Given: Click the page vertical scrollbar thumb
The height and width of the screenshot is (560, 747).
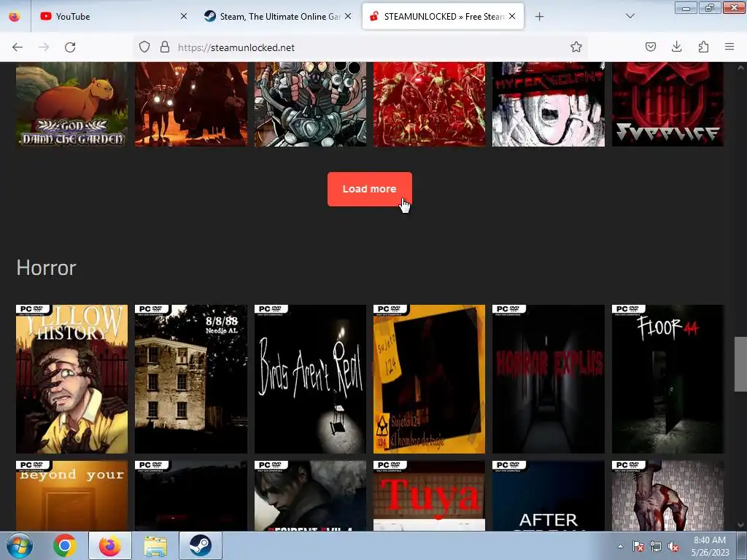Looking at the screenshot, I should 740,364.
